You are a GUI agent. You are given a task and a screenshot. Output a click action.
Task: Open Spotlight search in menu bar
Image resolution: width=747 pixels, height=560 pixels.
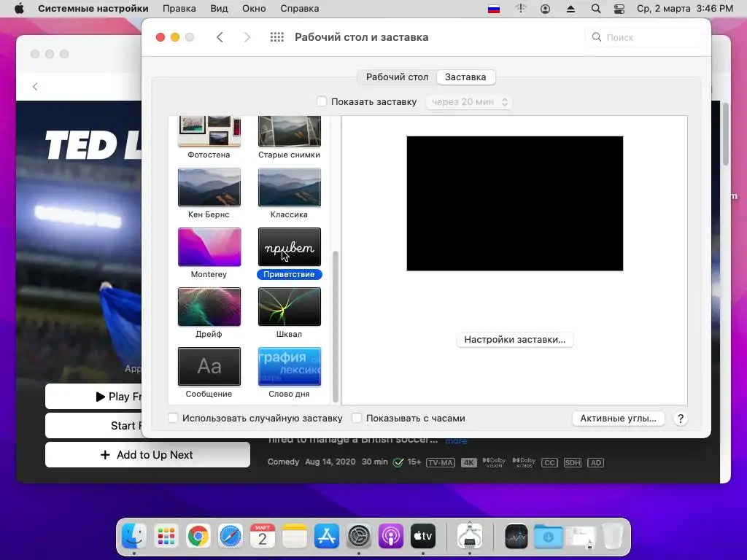click(595, 9)
